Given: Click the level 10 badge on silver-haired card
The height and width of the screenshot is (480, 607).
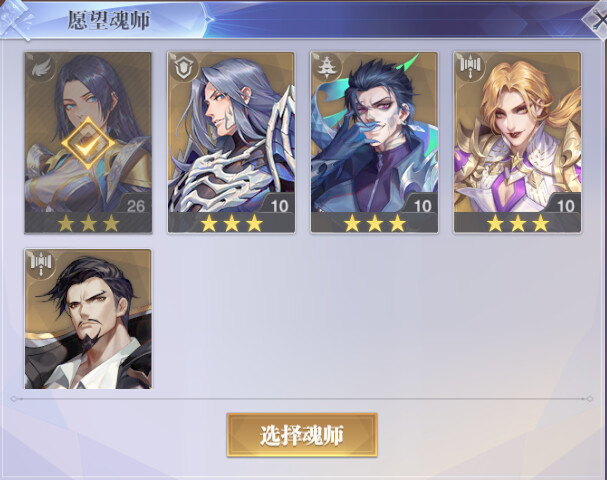Looking at the screenshot, I should [278, 204].
